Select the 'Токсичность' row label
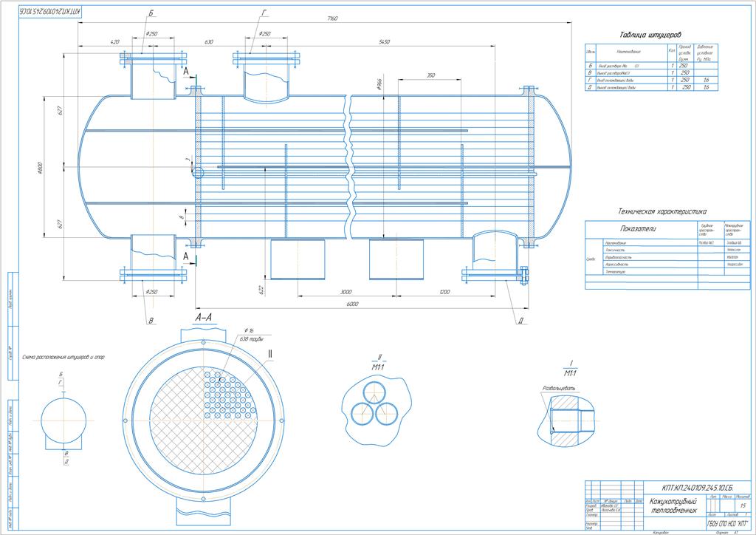The width and height of the screenshot is (756, 535). pos(615,250)
